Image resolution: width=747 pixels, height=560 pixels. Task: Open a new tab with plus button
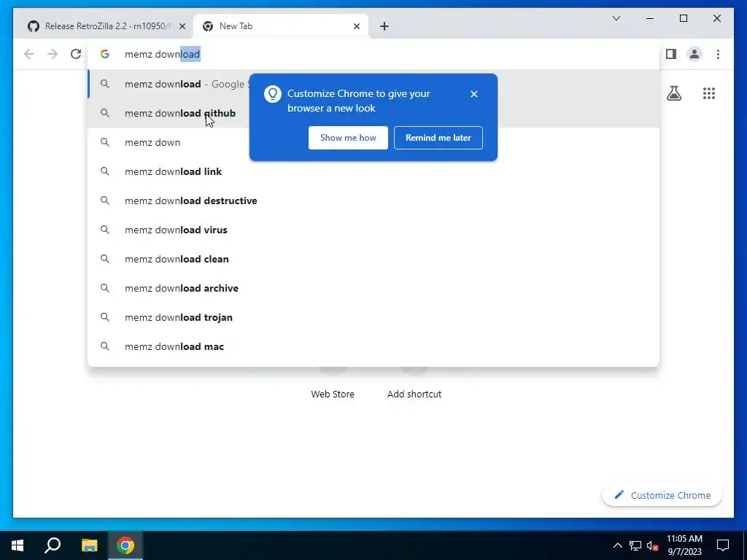(x=384, y=27)
